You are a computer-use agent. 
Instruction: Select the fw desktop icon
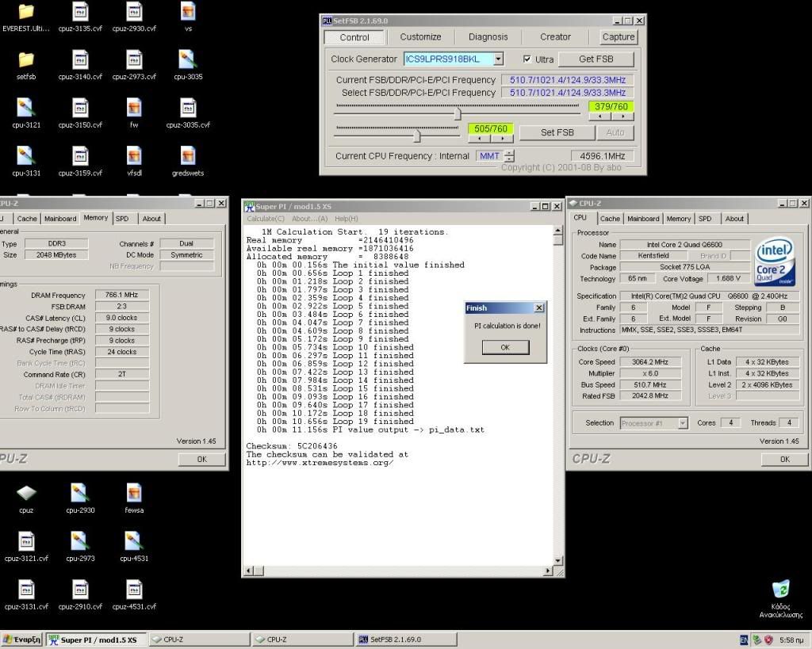pos(134,108)
